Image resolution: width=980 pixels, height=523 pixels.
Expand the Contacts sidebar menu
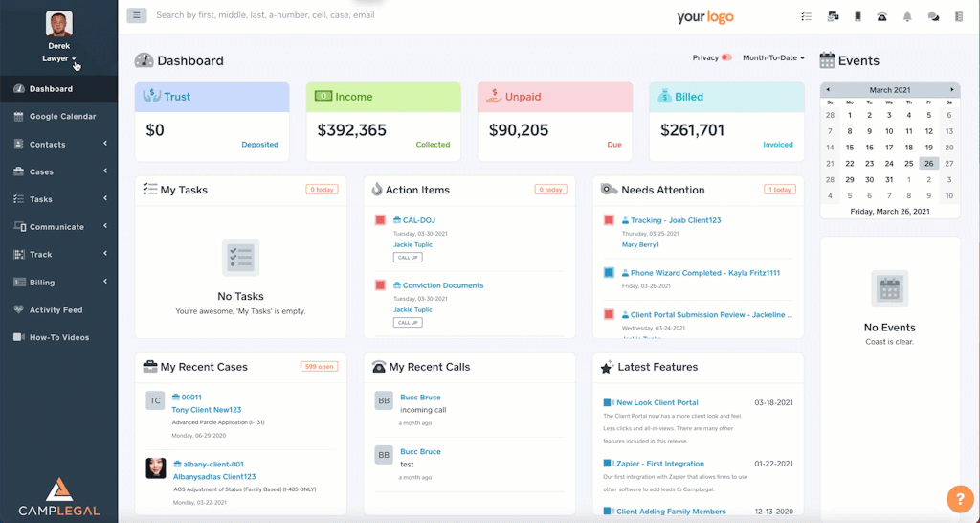click(x=58, y=144)
